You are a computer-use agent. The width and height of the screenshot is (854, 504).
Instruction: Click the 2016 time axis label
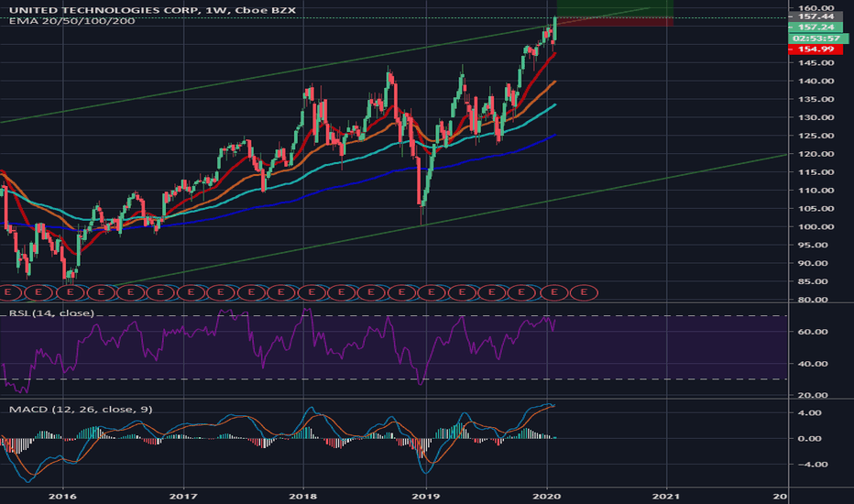click(62, 497)
